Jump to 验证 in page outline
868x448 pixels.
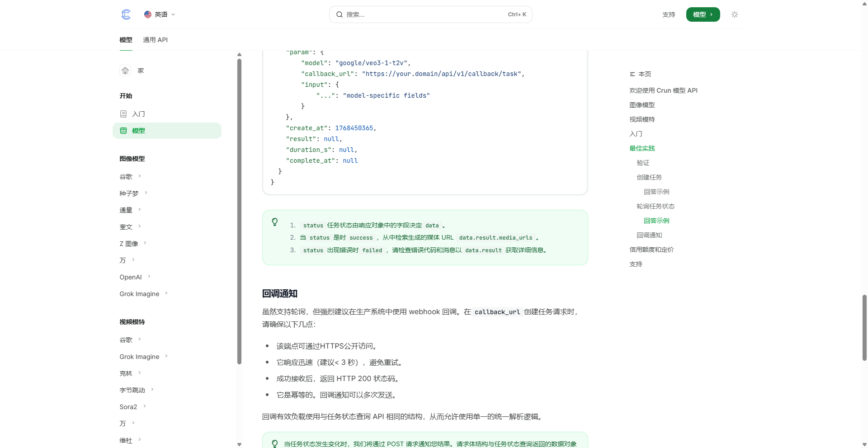643,163
